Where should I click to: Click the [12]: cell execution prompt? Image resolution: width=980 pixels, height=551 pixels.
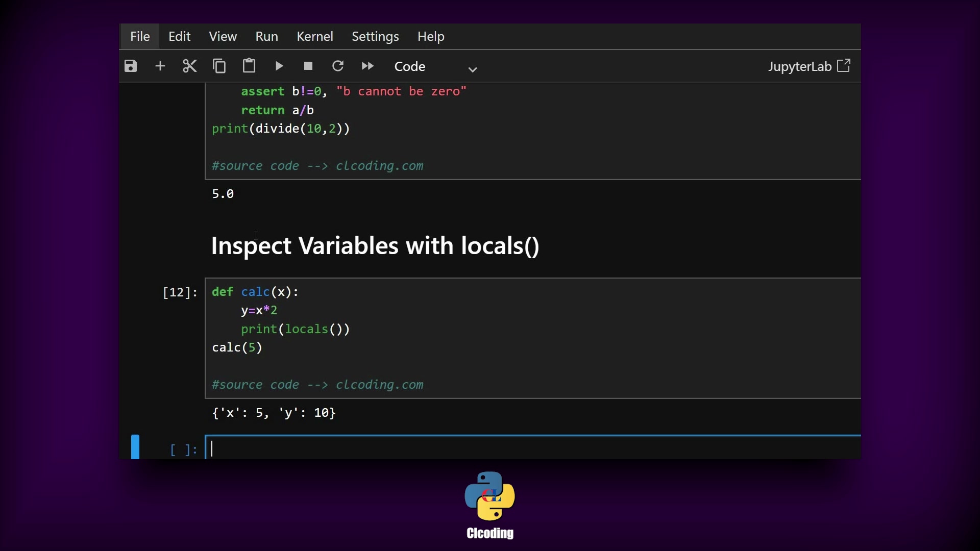pyautogui.click(x=180, y=292)
